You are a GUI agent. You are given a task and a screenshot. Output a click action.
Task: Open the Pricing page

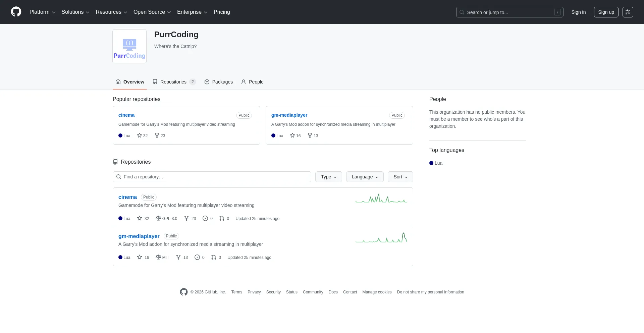coord(222,12)
